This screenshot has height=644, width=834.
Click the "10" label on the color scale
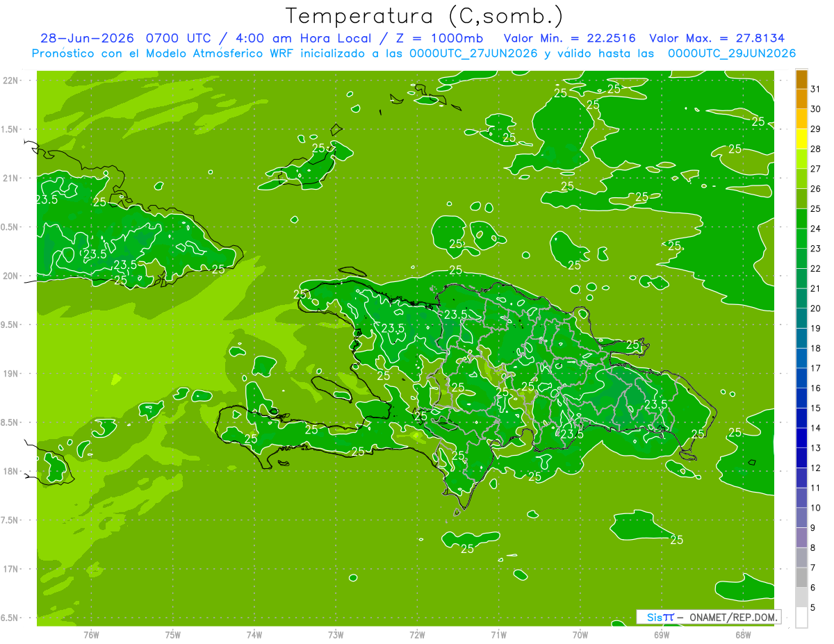click(x=816, y=508)
